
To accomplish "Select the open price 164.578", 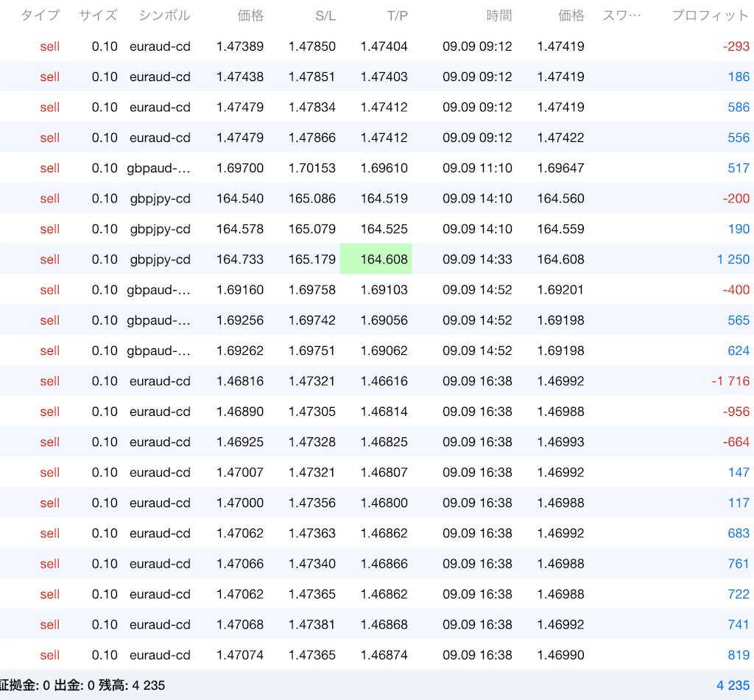I will point(240,229).
